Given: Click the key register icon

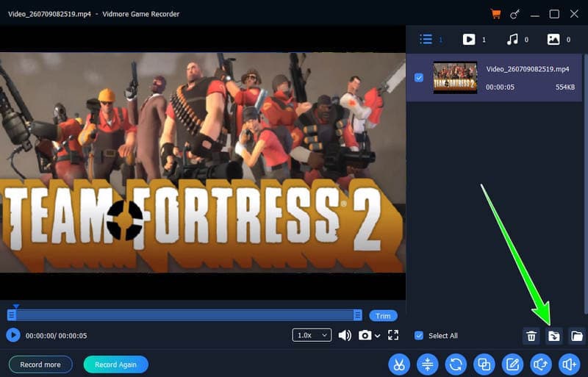Looking at the screenshot, I should pos(515,14).
